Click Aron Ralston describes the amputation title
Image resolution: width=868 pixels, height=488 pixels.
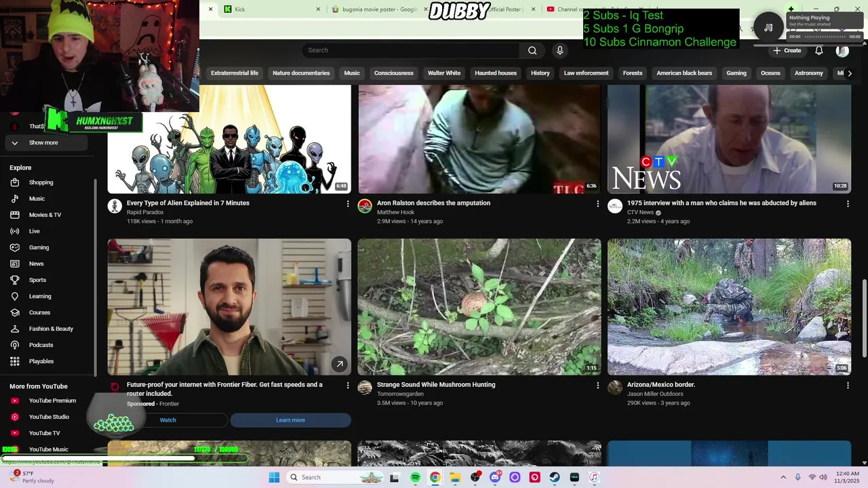point(433,203)
